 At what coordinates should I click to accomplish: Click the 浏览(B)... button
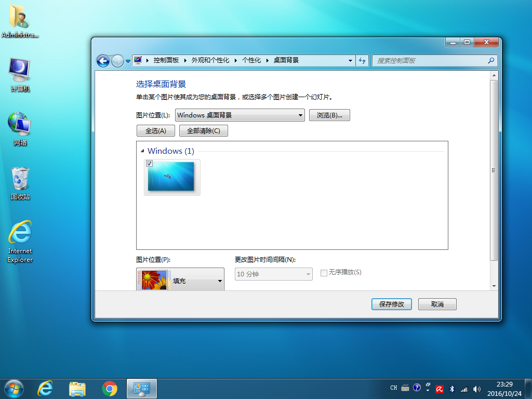(329, 115)
